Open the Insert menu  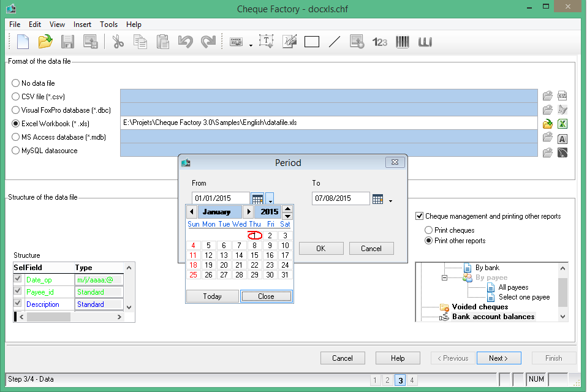[x=82, y=24]
